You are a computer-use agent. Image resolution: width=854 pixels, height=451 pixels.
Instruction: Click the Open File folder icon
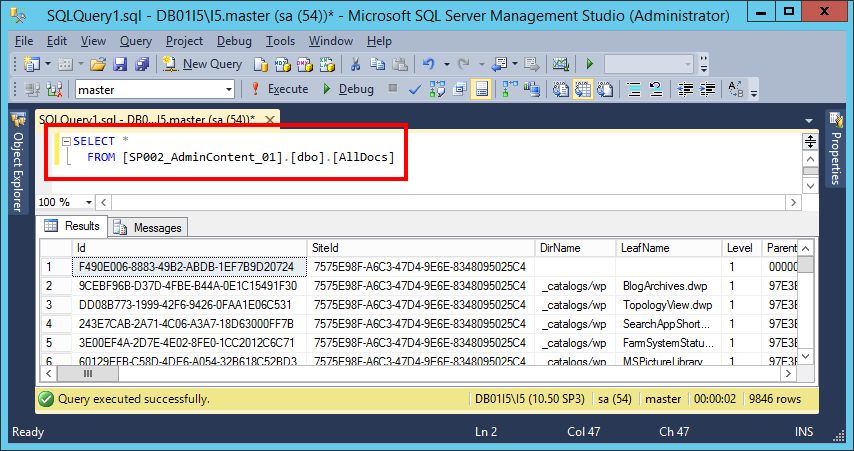click(97, 64)
